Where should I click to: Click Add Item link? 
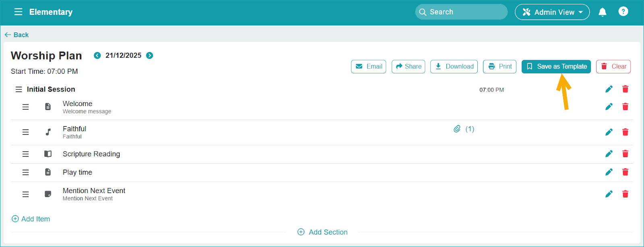click(31, 219)
